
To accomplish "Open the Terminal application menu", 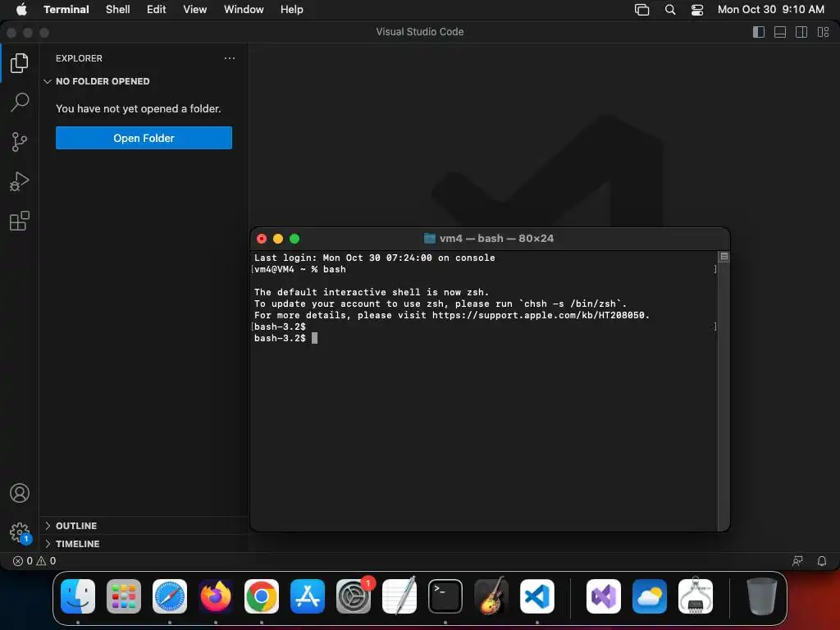I will click(66, 9).
